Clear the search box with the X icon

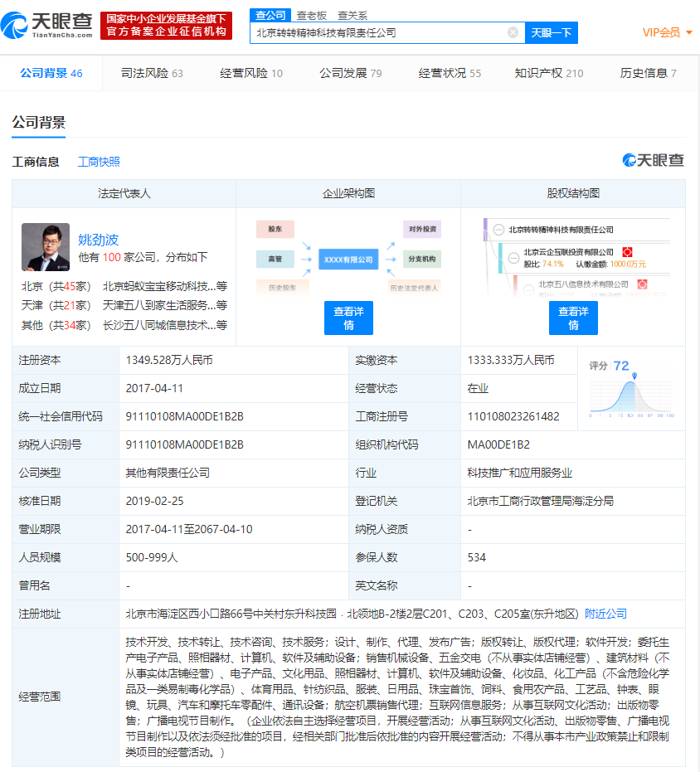pyautogui.click(x=513, y=32)
